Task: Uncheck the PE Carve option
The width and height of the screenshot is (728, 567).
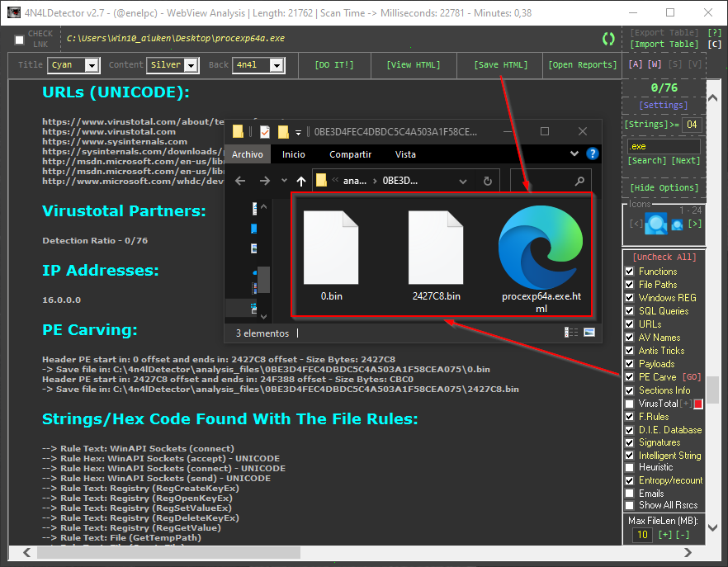Action: 630,376
